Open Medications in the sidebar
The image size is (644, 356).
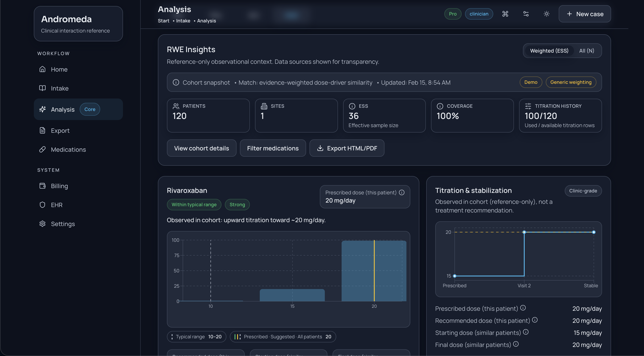point(68,149)
